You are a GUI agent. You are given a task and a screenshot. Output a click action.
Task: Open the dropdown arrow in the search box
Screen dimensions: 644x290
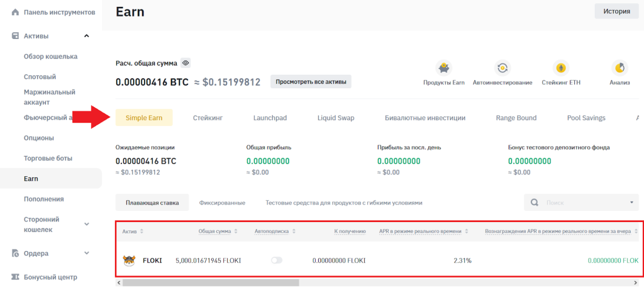pos(631,203)
